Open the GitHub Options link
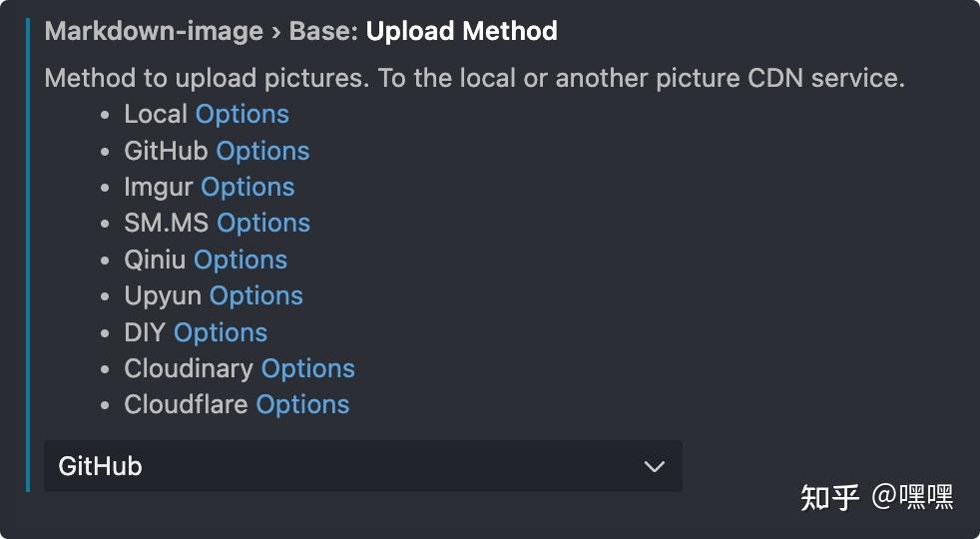This screenshot has height=539, width=980. (x=262, y=151)
